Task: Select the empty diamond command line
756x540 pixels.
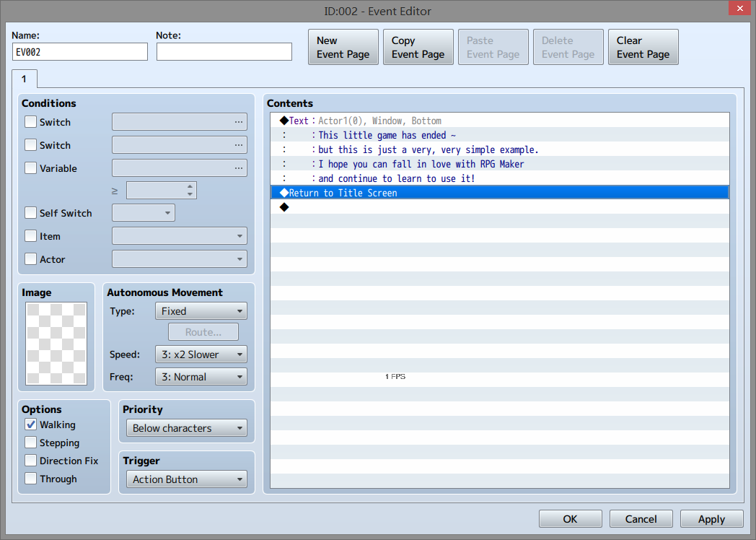Action: 500,207
